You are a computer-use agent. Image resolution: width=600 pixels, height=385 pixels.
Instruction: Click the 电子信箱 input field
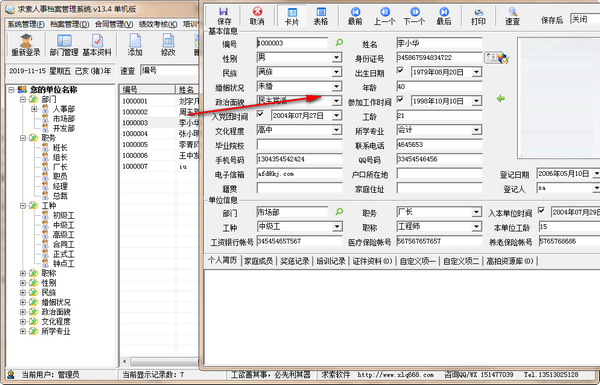point(299,174)
